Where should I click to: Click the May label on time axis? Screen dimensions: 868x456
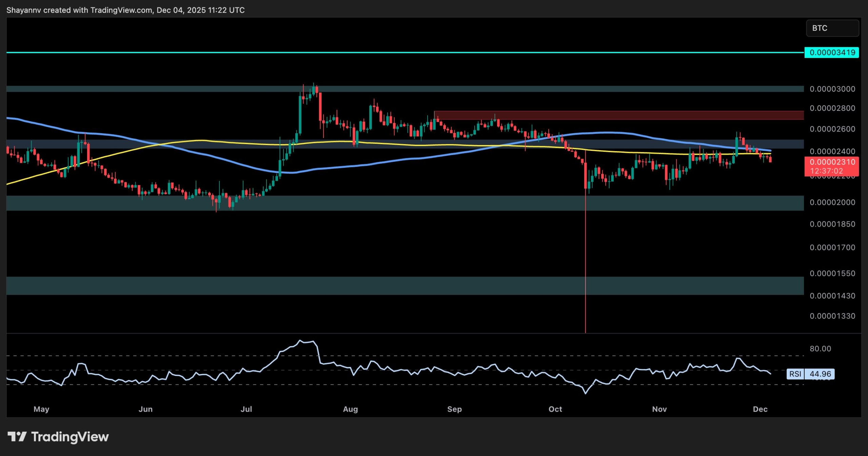41,409
